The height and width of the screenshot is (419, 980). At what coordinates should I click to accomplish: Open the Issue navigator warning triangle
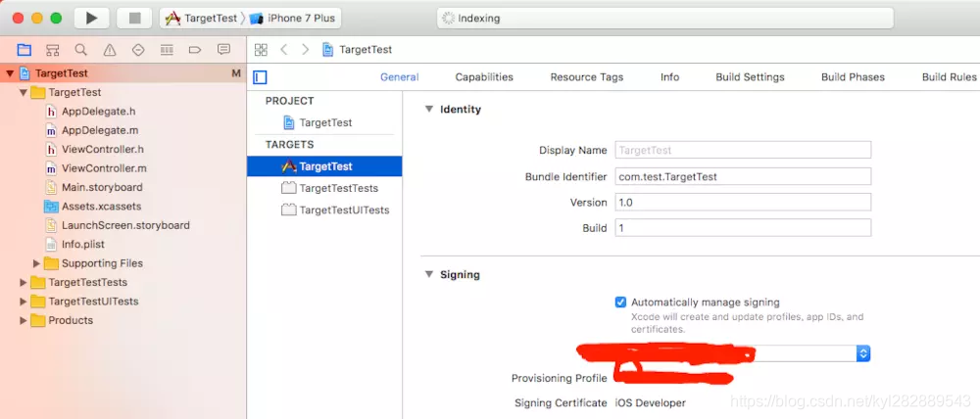110,50
